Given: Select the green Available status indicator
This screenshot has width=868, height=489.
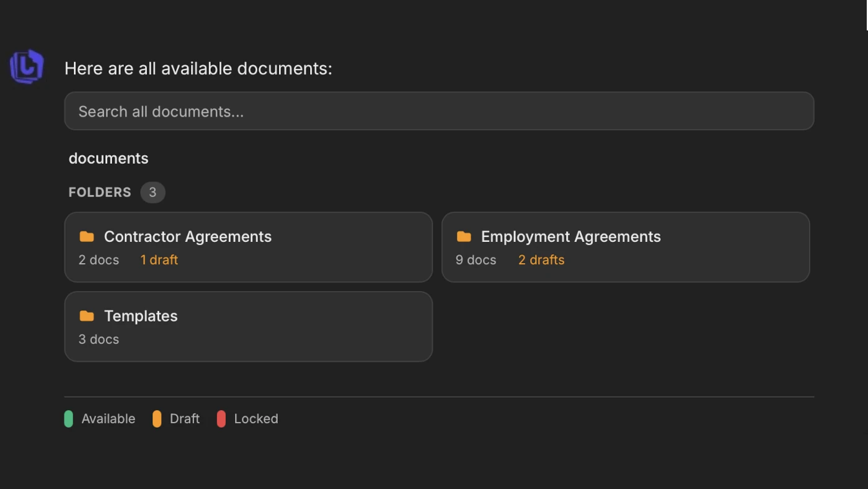Looking at the screenshot, I should coord(69,419).
